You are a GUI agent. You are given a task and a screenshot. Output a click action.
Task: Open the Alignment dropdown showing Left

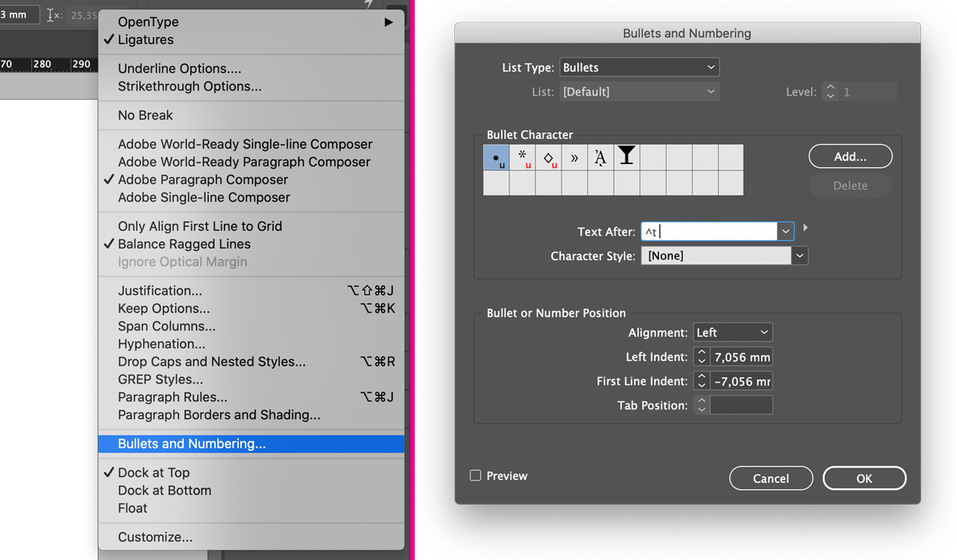(x=732, y=331)
